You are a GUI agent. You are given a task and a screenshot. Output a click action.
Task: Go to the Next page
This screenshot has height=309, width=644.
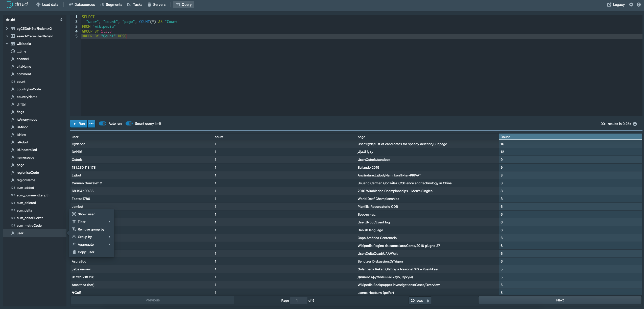[x=560, y=300]
